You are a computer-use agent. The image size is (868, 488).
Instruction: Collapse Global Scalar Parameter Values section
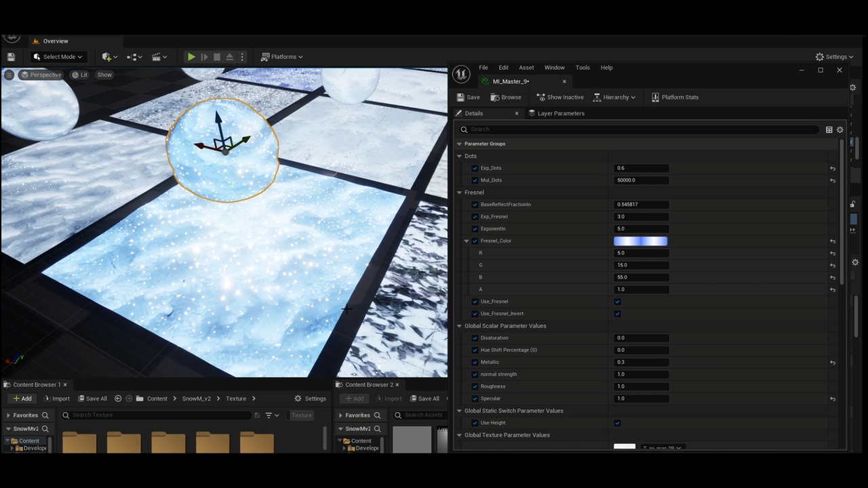459,326
